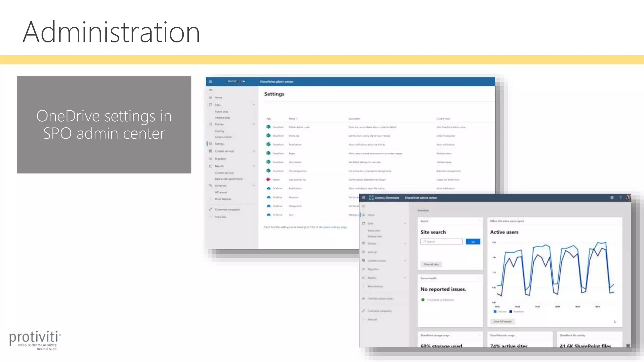This screenshot has width=644, height=362.
Task: Click OneDrive cloud icon in Storage limit row
Action: (x=269, y=206)
